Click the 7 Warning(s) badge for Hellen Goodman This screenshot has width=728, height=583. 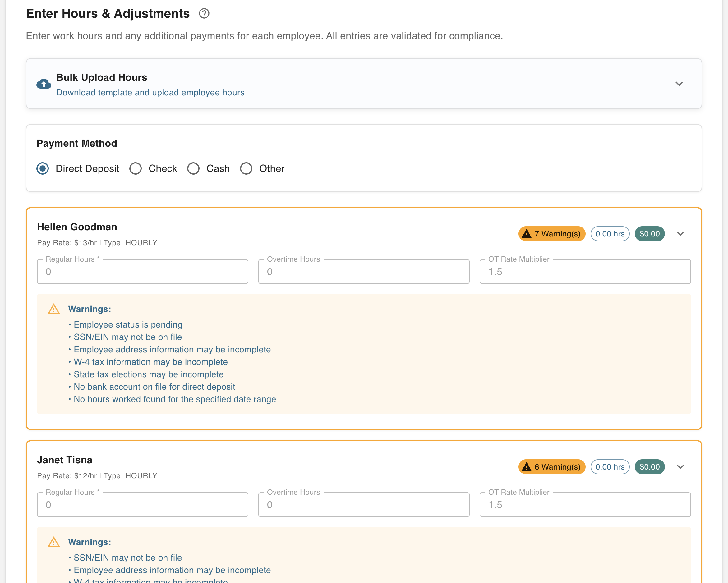coord(552,233)
